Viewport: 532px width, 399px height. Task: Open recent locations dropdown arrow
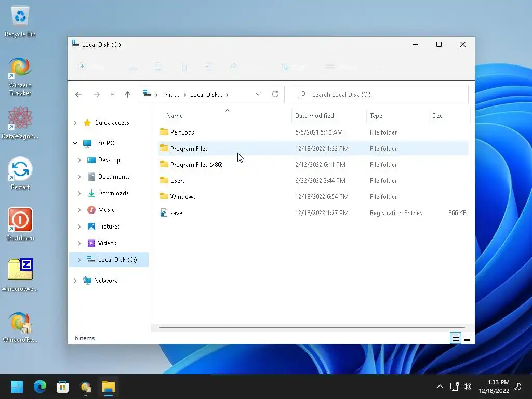click(112, 95)
